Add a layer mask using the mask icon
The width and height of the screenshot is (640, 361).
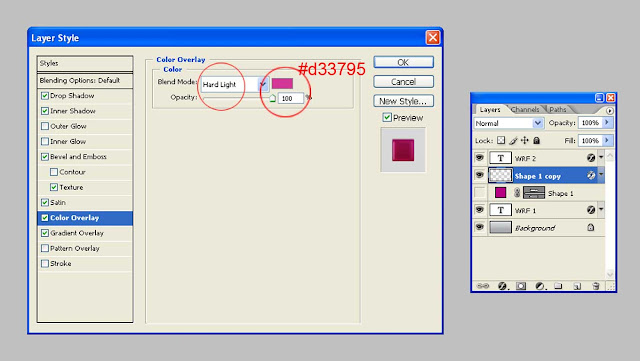521,286
